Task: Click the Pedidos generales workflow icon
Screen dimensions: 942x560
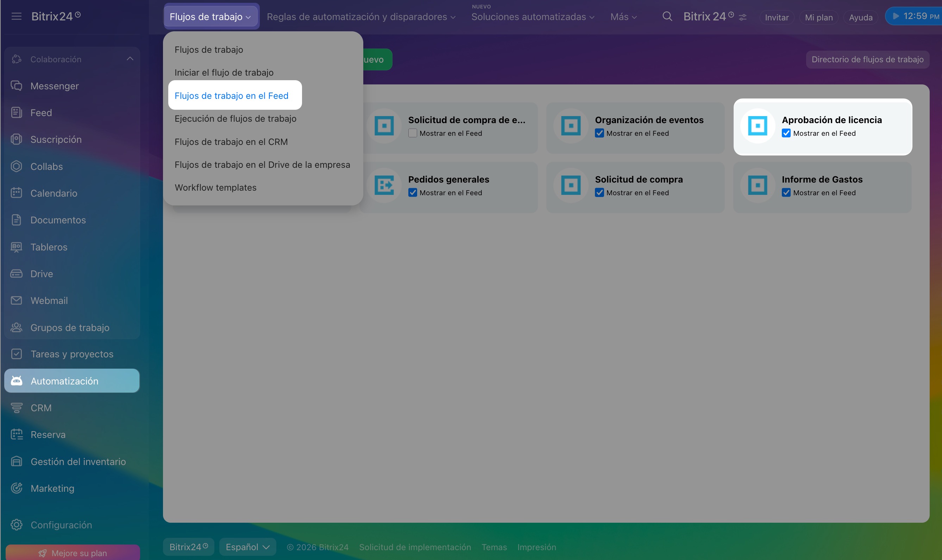Action: click(384, 185)
